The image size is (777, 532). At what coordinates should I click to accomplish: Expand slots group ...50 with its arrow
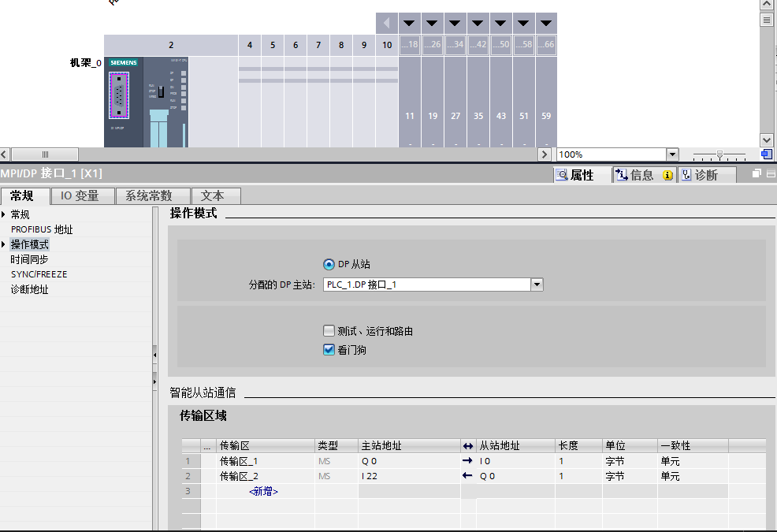click(500, 23)
